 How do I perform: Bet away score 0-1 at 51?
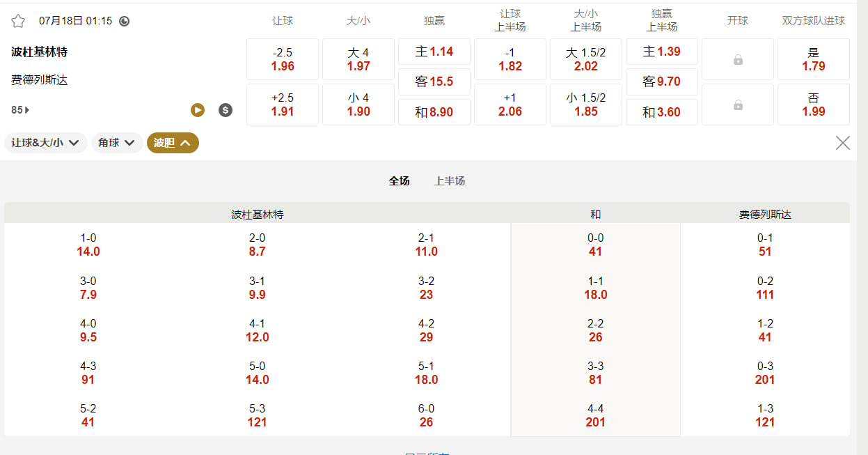tap(765, 245)
